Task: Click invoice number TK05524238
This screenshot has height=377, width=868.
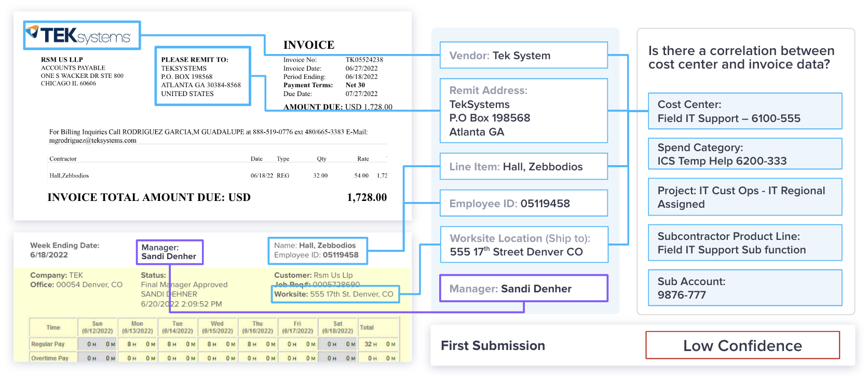Action: click(x=364, y=60)
